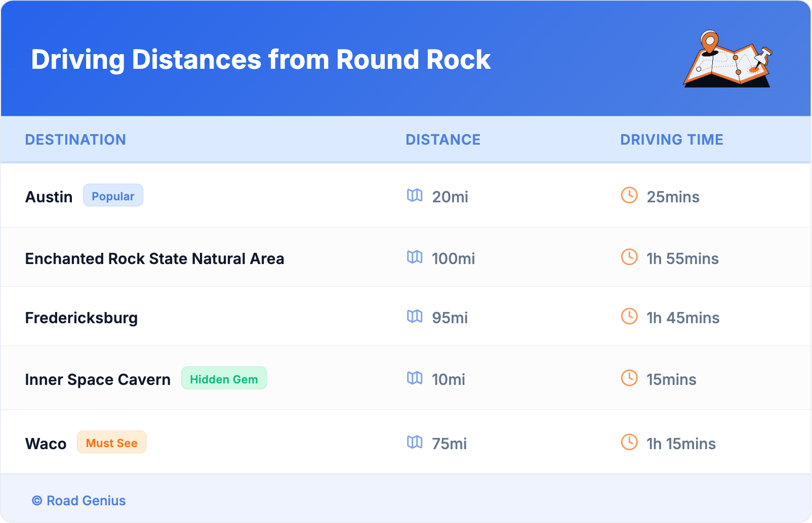The width and height of the screenshot is (812, 523).
Task: Click the clock icon next to 15mins
Action: [x=629, y=378]
